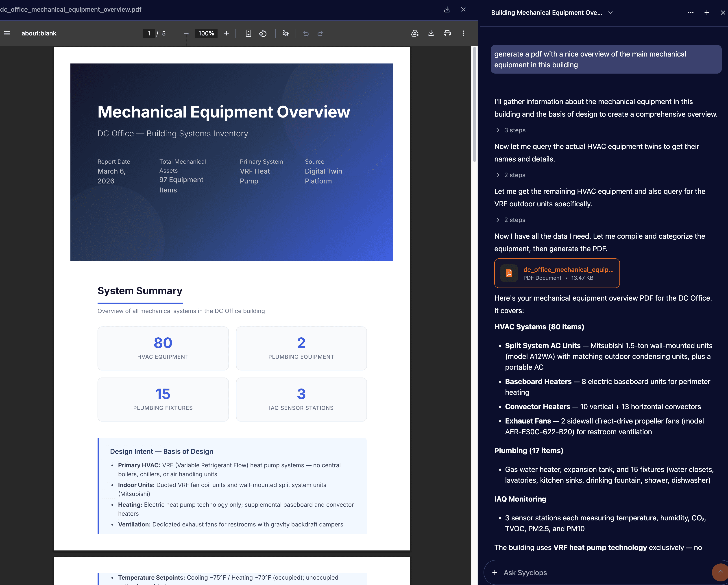The width and height of the screenshot is (728, 585).
Task: Send message with orange arrow button
Action: [720, 572]
